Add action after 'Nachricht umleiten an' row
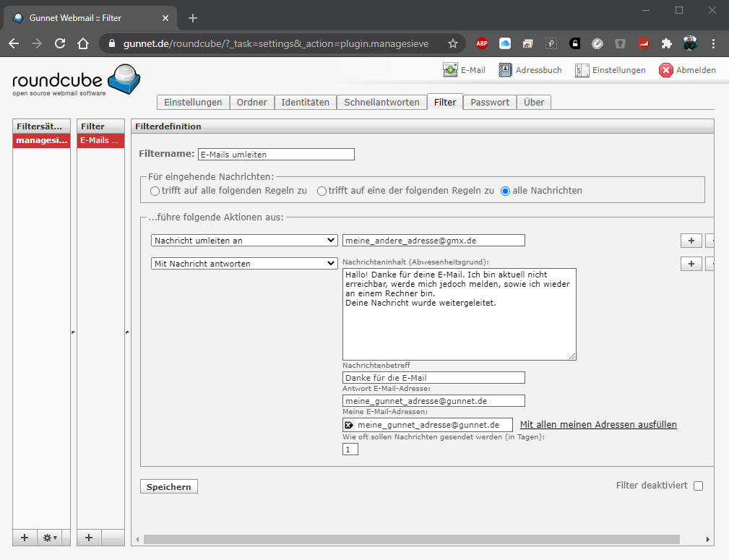 (691, 241)
